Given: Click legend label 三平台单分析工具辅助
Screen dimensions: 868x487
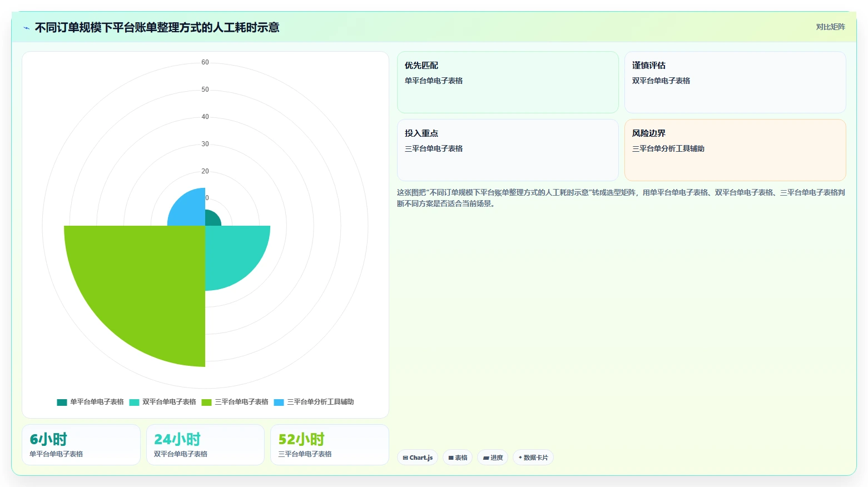Looking at the screenshot, I should click(x=320, y=402).
